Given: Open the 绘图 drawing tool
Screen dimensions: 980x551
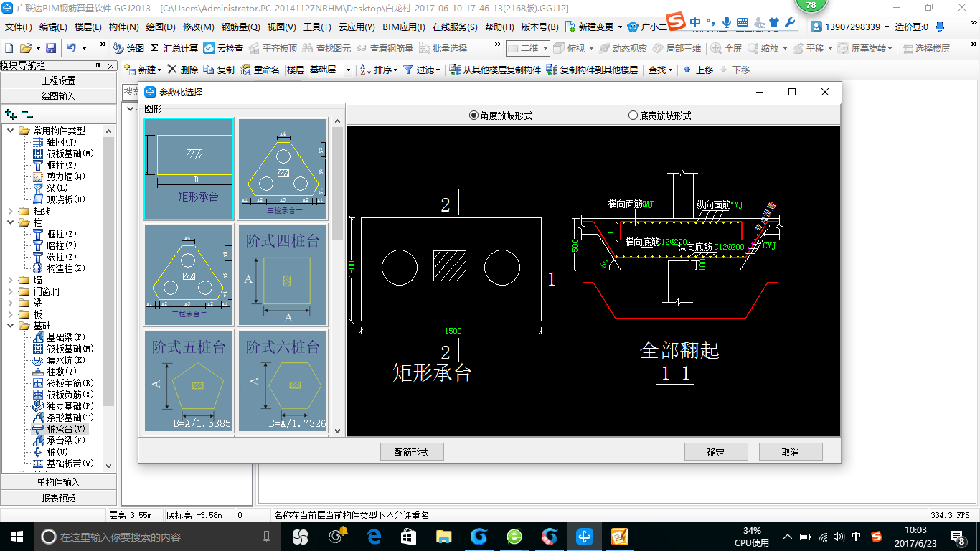Looking at the screenshot, I should [128, 48].
